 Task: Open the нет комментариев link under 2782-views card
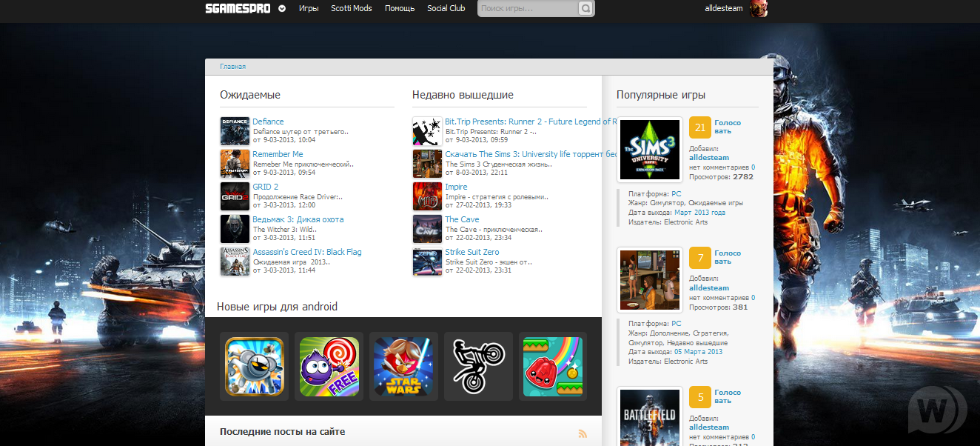tap(722, 167)
